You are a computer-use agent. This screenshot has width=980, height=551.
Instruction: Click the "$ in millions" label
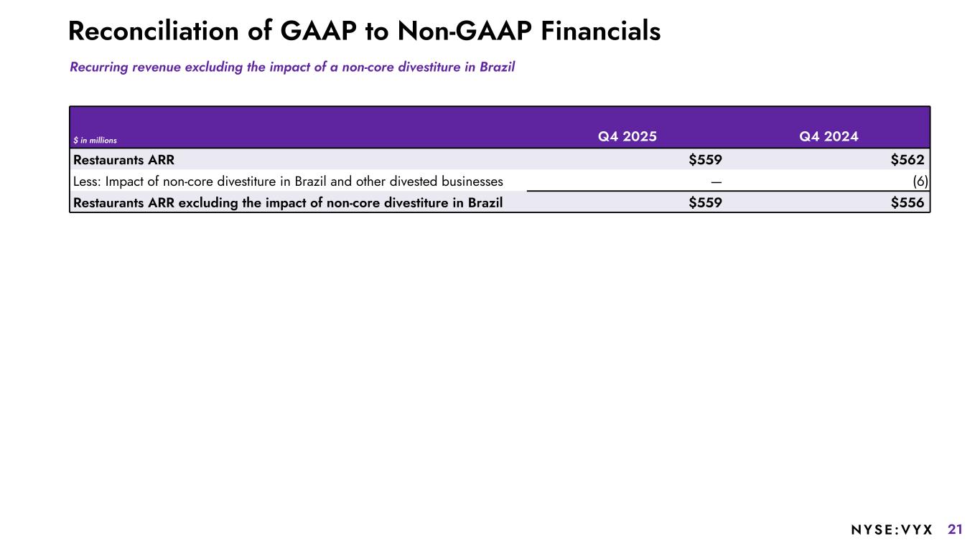(95, 140)
